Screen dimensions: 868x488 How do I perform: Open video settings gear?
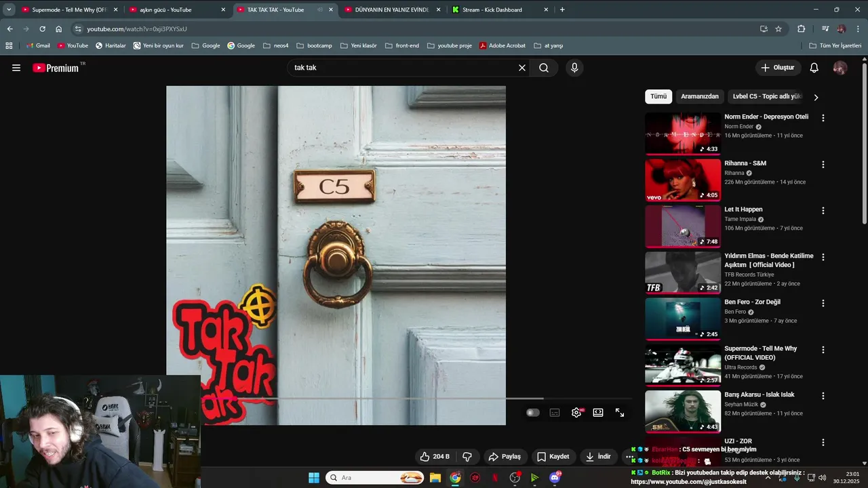(x=576, y=412)
